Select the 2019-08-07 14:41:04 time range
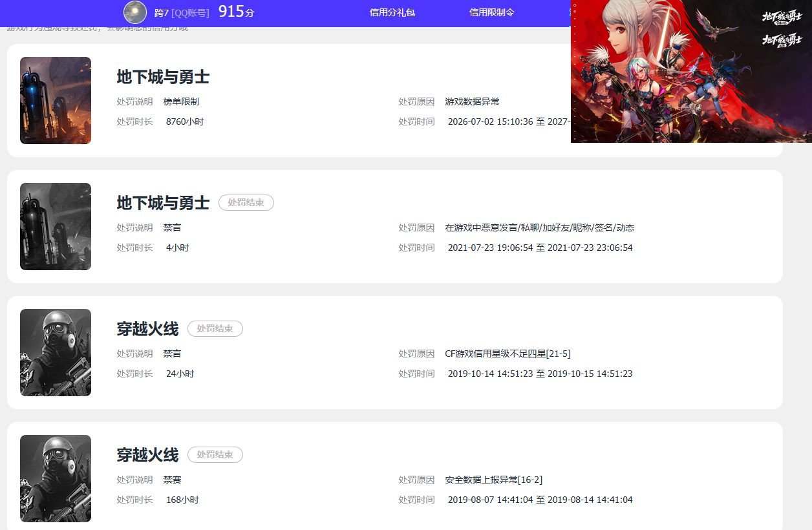Viewport: 812px width, 530px height. 540,500
